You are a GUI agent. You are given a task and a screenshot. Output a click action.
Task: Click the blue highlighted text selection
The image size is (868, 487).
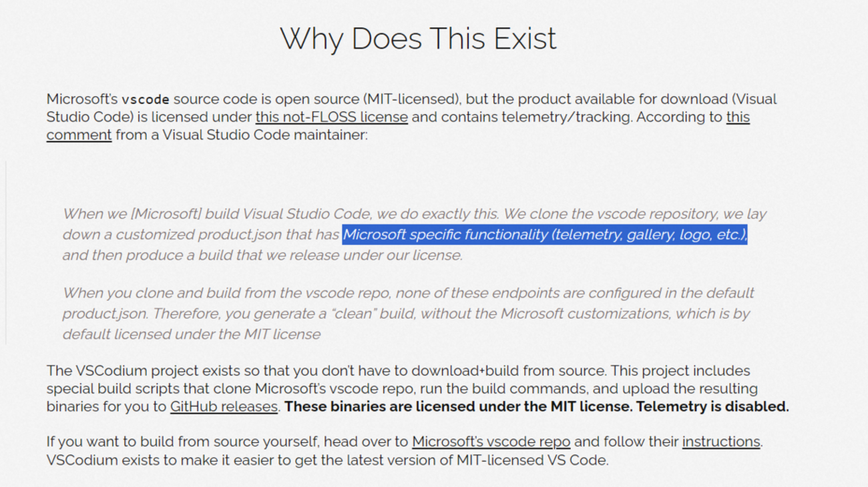(x=544, y=235)
